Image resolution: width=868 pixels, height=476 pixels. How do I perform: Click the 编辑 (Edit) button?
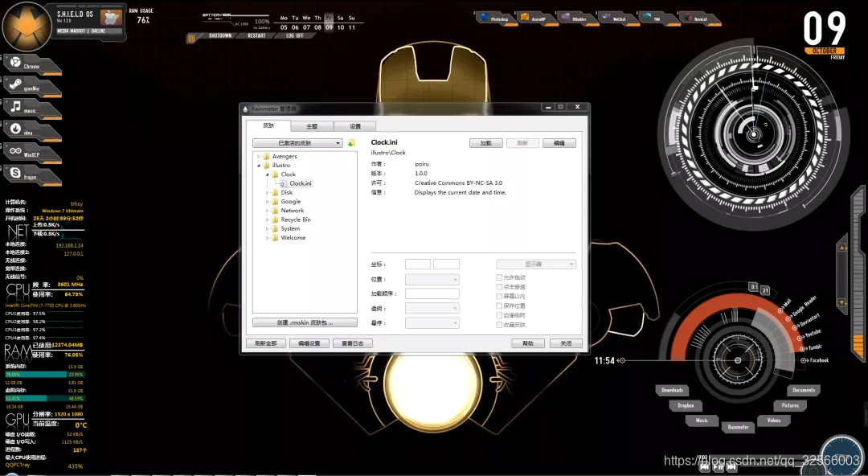(559, 143)
